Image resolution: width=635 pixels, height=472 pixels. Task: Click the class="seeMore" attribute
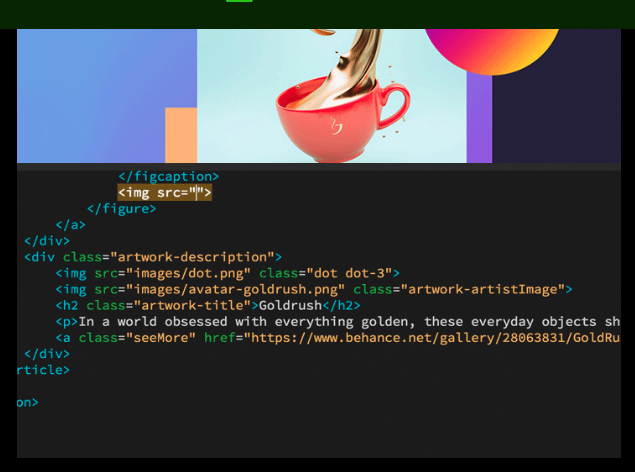click(137, 338)
